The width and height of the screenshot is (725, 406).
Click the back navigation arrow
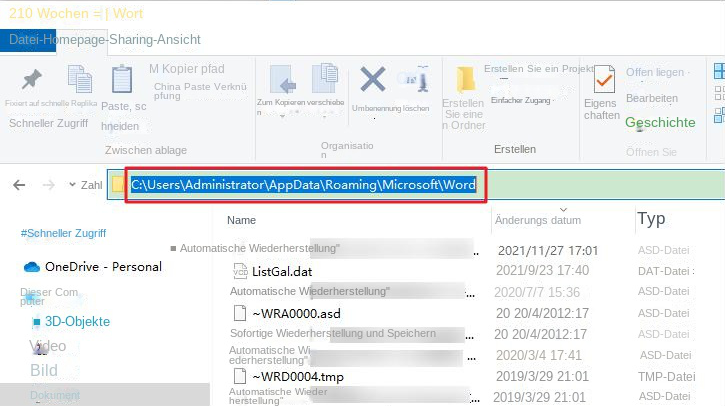point(19,185)
